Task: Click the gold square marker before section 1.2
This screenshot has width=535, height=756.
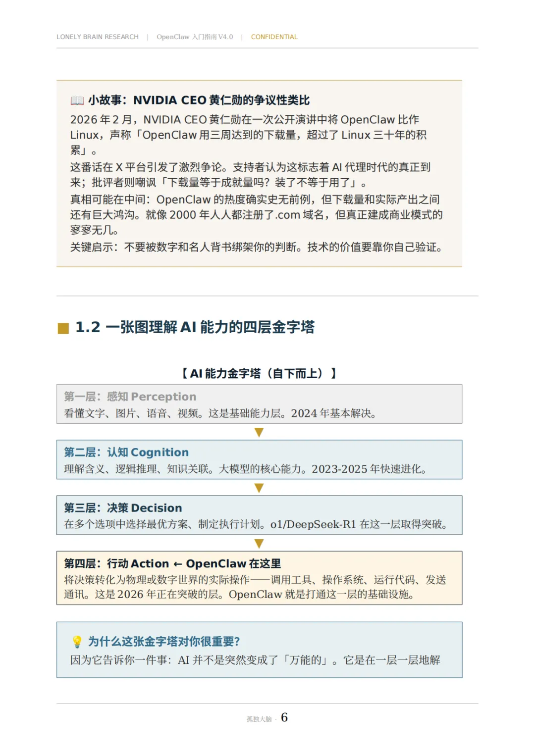Action: coord(63,328)
